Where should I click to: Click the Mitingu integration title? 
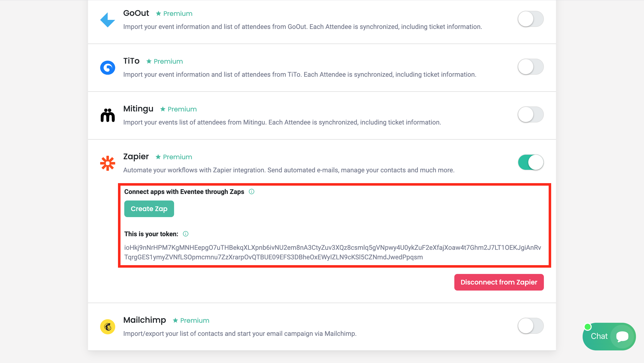coord(138,109)
